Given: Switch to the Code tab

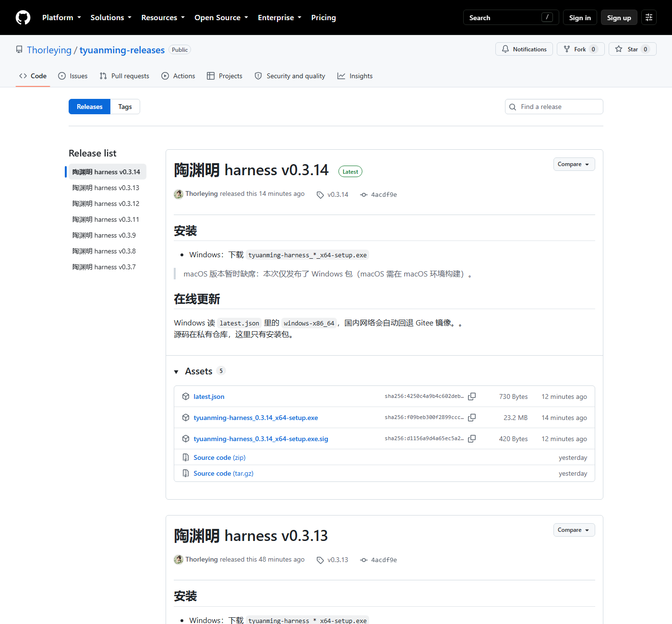Looking at the screenshot, I should coord(33,76).
